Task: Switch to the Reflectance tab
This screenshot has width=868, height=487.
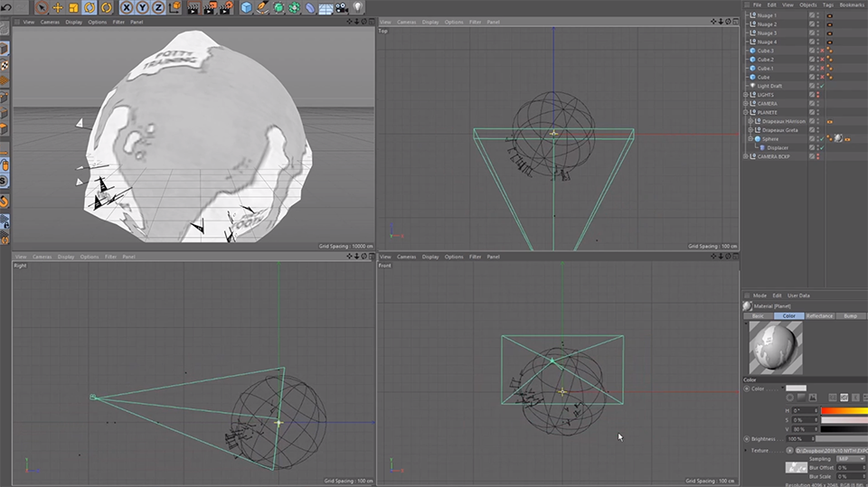Action: click(819, 316)
